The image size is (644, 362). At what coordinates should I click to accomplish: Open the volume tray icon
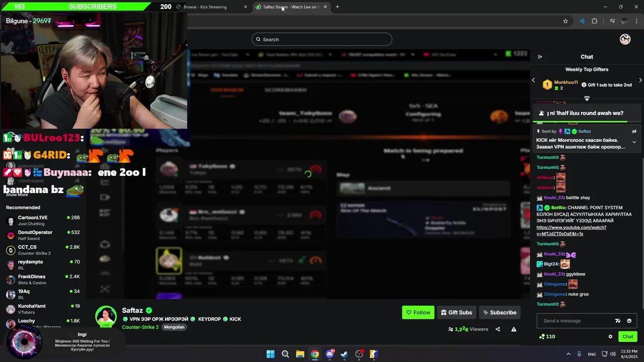pos(613,354)
